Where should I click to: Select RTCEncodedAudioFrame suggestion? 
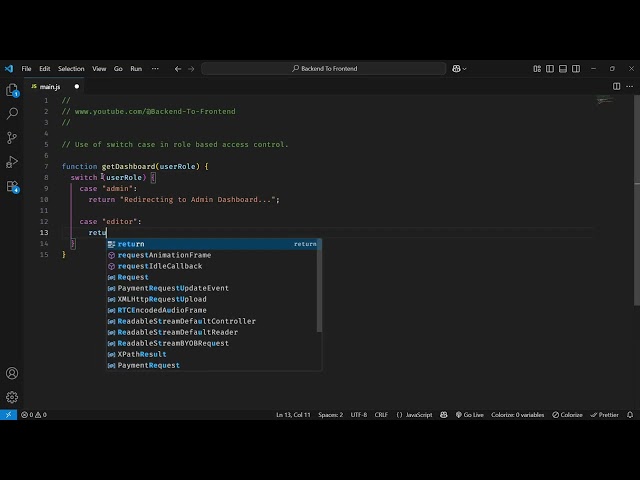point(212,310)
